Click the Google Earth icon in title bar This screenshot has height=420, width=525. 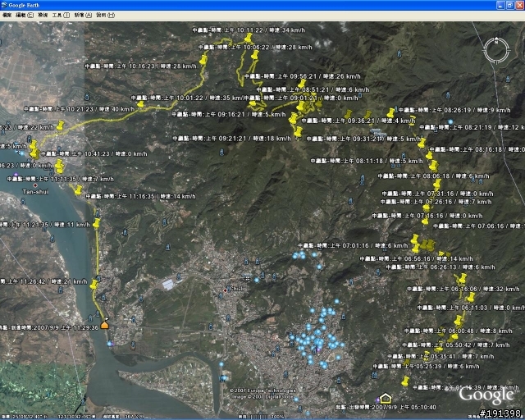(x=4, y=5)
